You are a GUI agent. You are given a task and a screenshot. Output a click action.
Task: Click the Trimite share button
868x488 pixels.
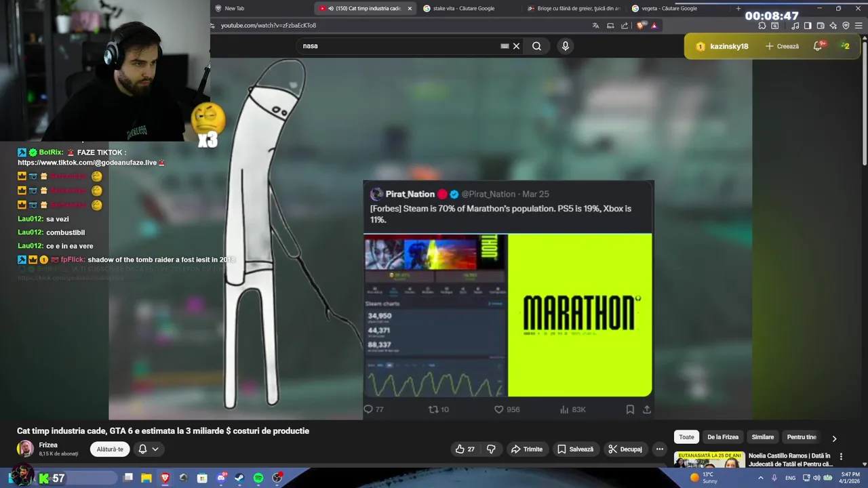[x=527, y=449]
